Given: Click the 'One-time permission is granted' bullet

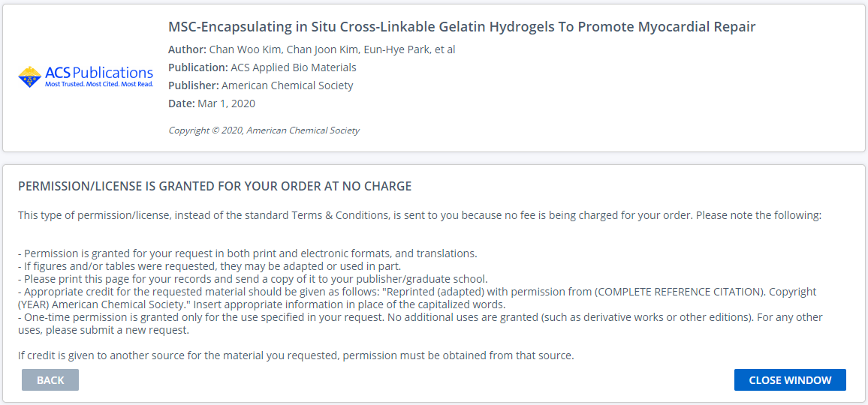Looking at the screenshot, I should (420, 318).
